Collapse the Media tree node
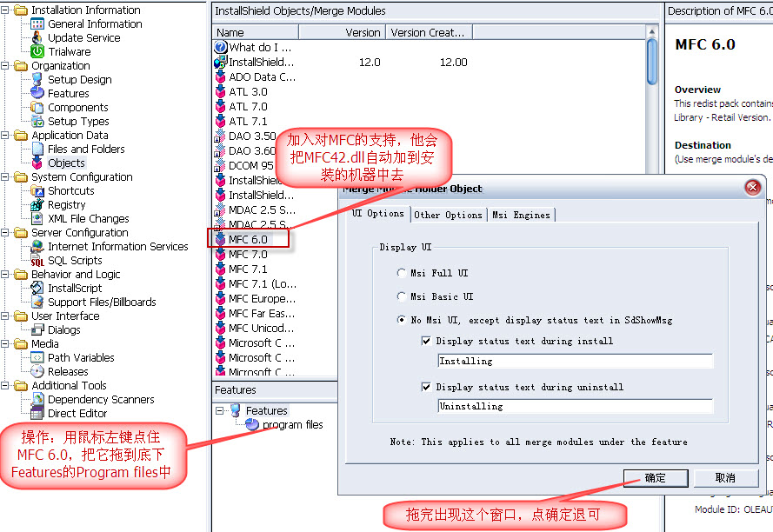Viewport: 773px width, 532px height. (5, 343)
